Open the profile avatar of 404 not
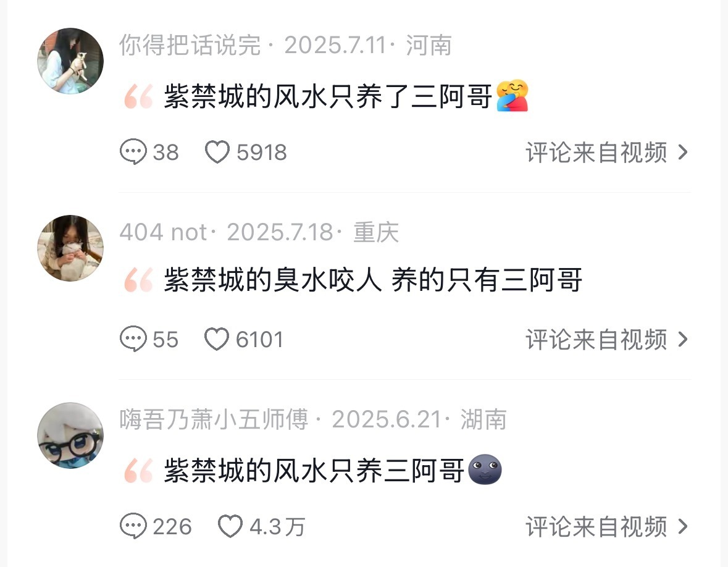 [x=70, y=248]
